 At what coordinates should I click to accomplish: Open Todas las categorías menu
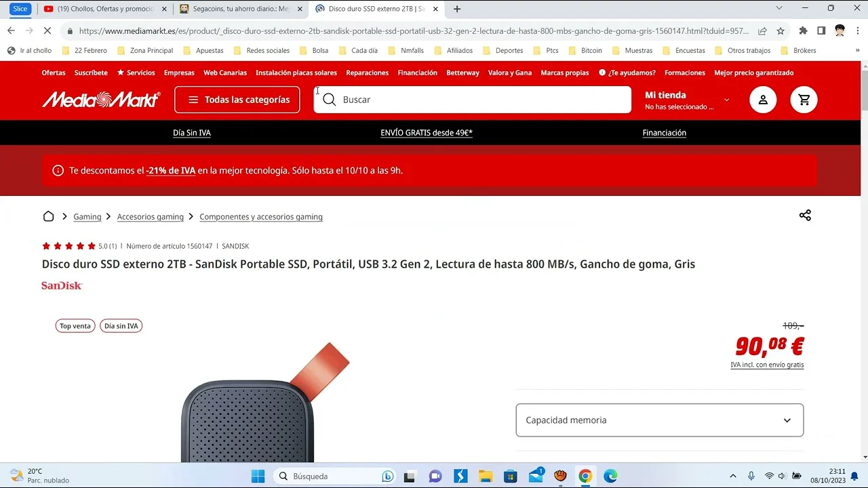(237, 100)
